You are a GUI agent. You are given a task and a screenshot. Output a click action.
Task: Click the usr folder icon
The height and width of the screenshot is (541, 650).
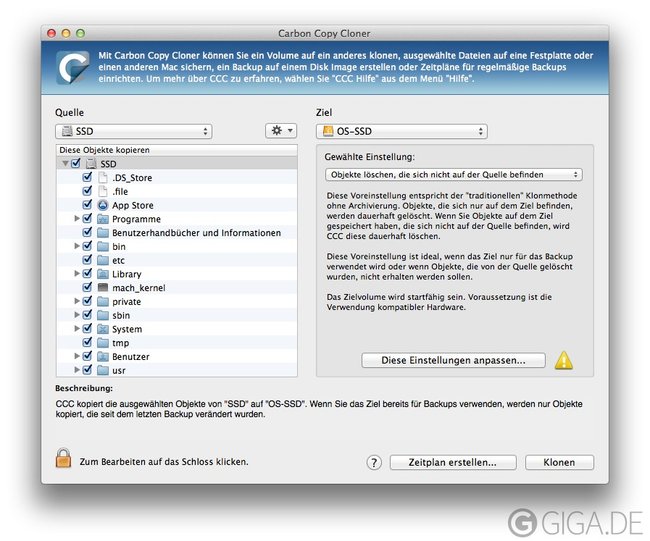(x=103, y=370)
